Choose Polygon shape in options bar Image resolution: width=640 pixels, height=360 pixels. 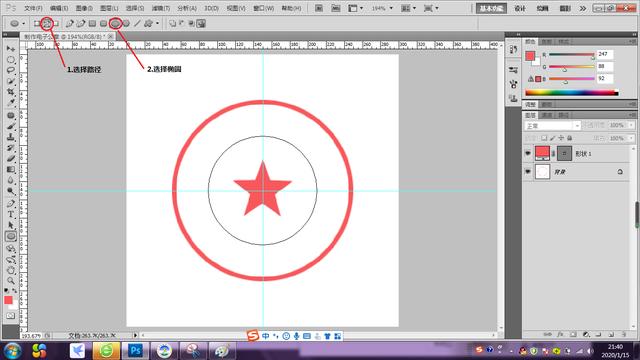[x=126, y=24]
